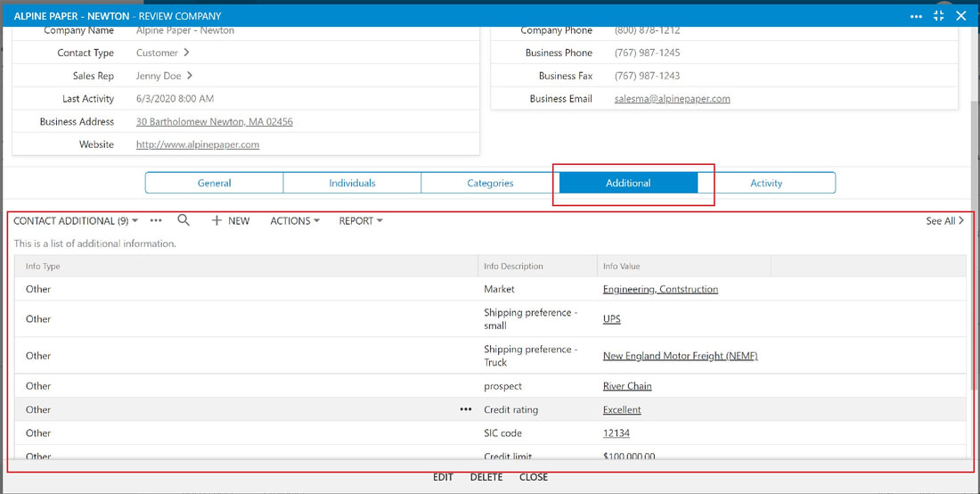Viewport: 980px width, 494px height.
Task: Click the collapse window arrows icon
Action: (939, 16)
